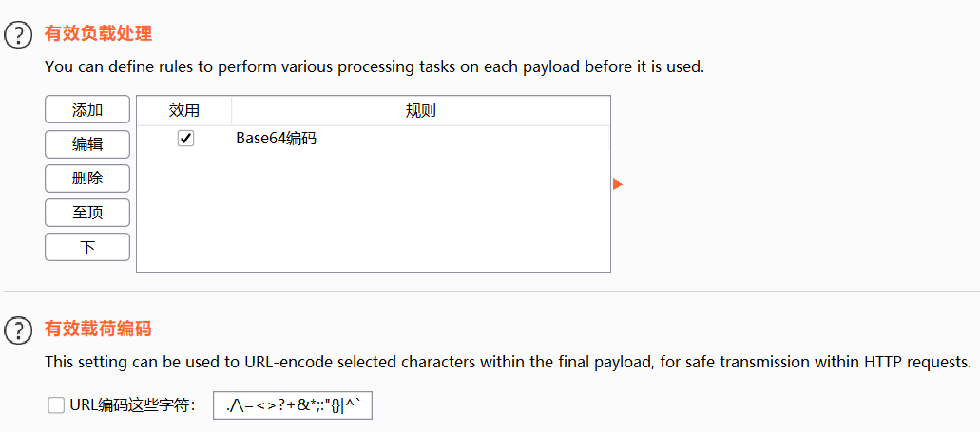This screenshot has width=980, height=432.
Task: Click the help icon beside 有效负载处理
Action: tap(18, 35)
